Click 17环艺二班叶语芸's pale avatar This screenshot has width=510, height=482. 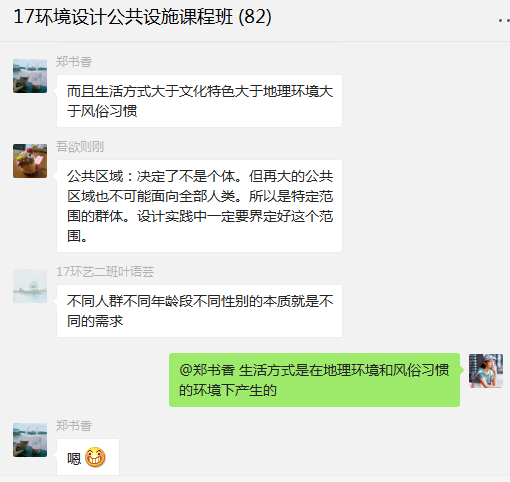pyautogui.click(x=30, y=286)
